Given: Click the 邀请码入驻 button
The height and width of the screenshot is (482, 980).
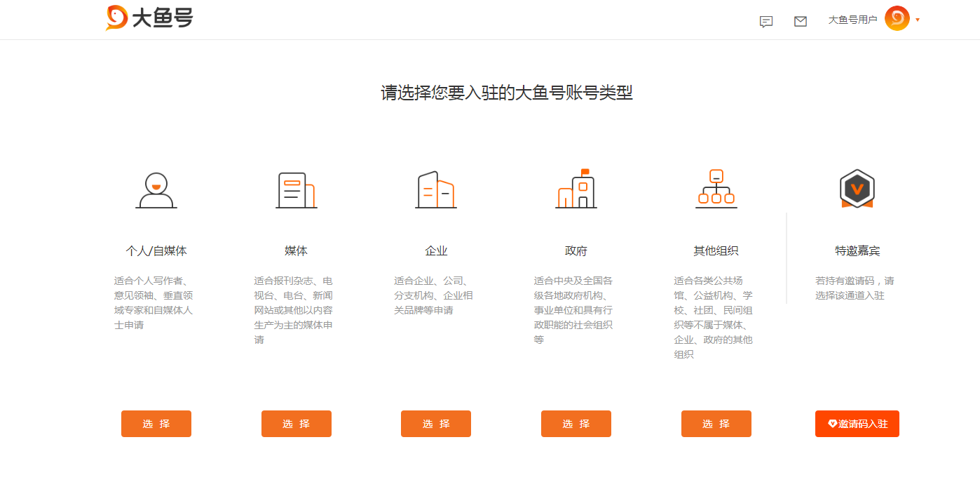Looking at the screenshot, I should coord(857,424).
